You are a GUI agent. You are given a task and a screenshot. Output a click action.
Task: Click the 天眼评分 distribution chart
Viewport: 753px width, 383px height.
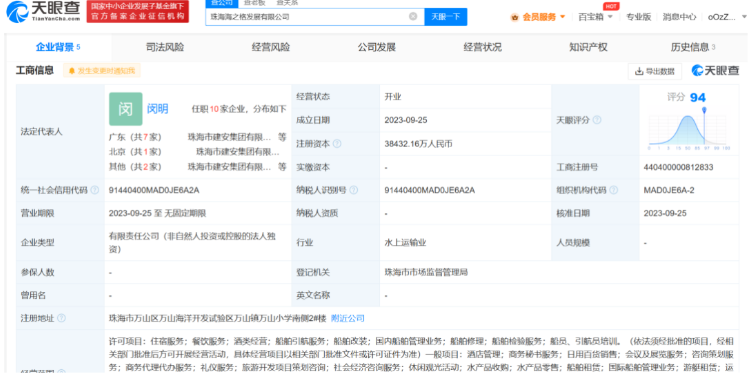[x=689, y=128]
